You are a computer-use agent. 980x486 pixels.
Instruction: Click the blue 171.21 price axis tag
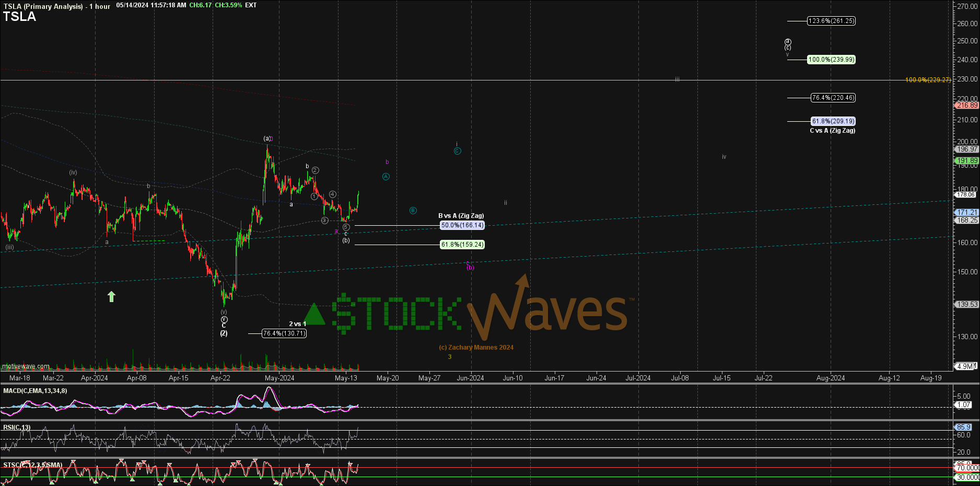(967, 212)
